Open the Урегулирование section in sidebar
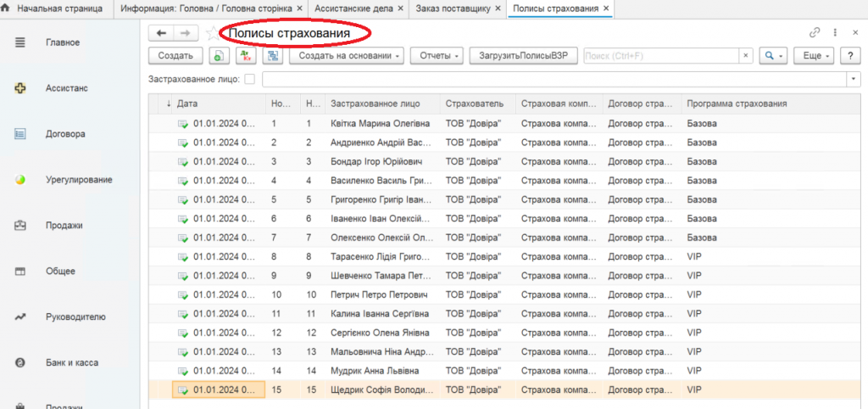Viewport: 868px width, 409px height. point(79,180)
